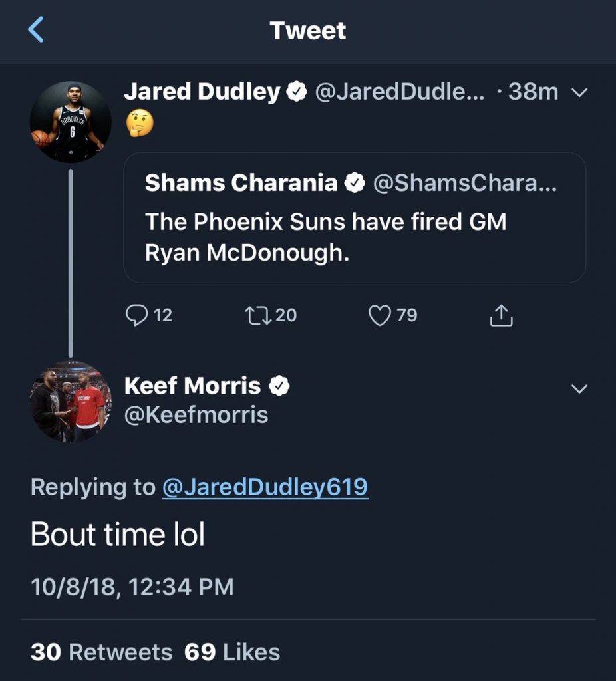Click the Jared Dudley display name
Image resolution: width=616 pixels, height=681 pixels.
point(202,92)
